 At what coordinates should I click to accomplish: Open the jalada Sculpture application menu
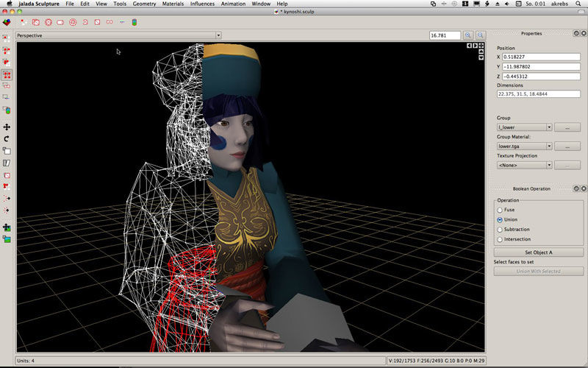click(39, 4)
